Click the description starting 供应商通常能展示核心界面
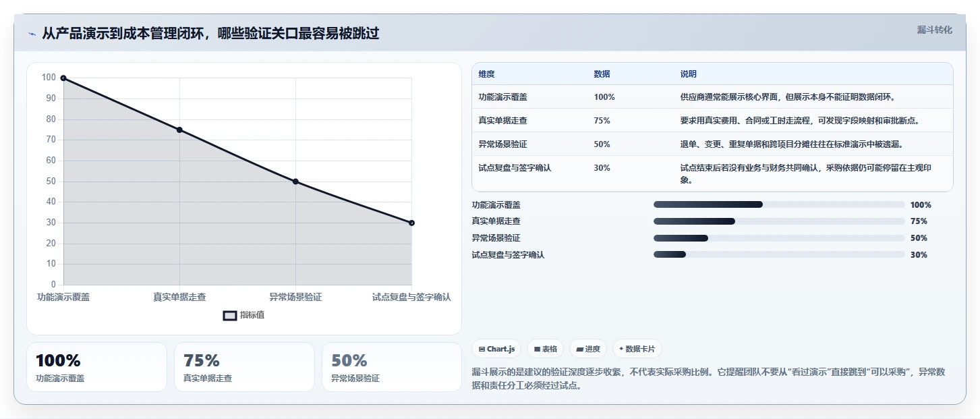Image resolution: width=980 pixels, height=419 pixels. 788,97
